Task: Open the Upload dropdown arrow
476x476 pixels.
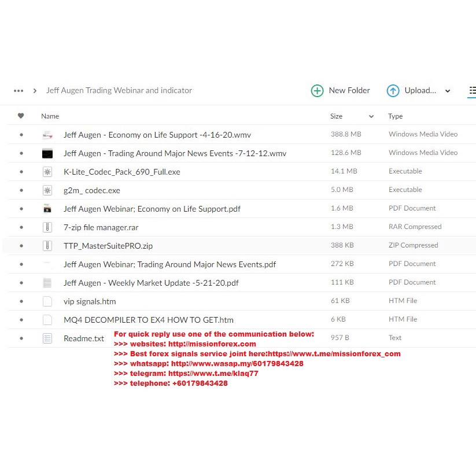Action: click(x=447, y=91)
